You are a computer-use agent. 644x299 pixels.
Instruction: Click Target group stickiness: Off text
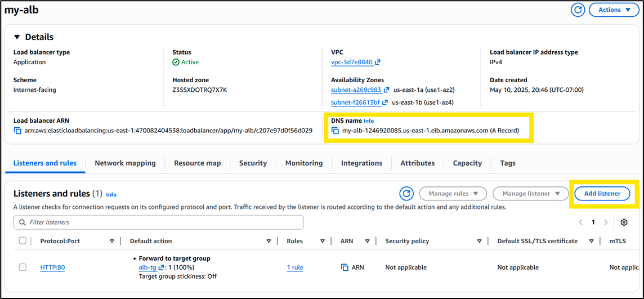tap(178, 276)
